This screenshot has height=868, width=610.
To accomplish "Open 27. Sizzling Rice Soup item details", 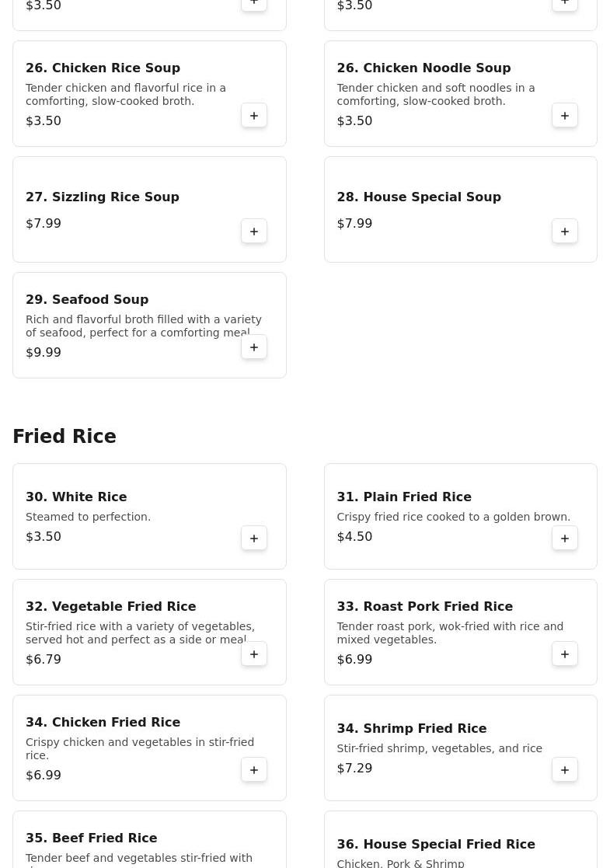I will (x=149, y=209).
